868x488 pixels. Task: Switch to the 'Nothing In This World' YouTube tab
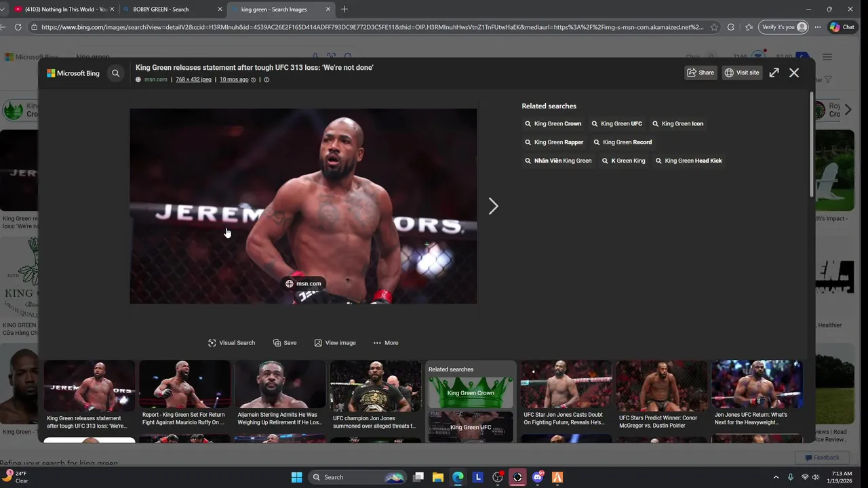tap(64, 9)
